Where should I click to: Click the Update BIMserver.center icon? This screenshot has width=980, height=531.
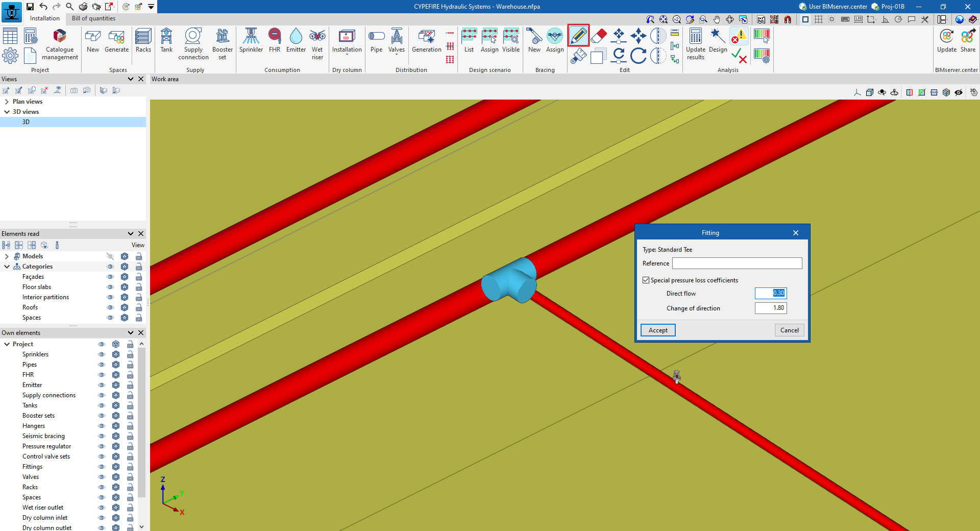point(947,40)
